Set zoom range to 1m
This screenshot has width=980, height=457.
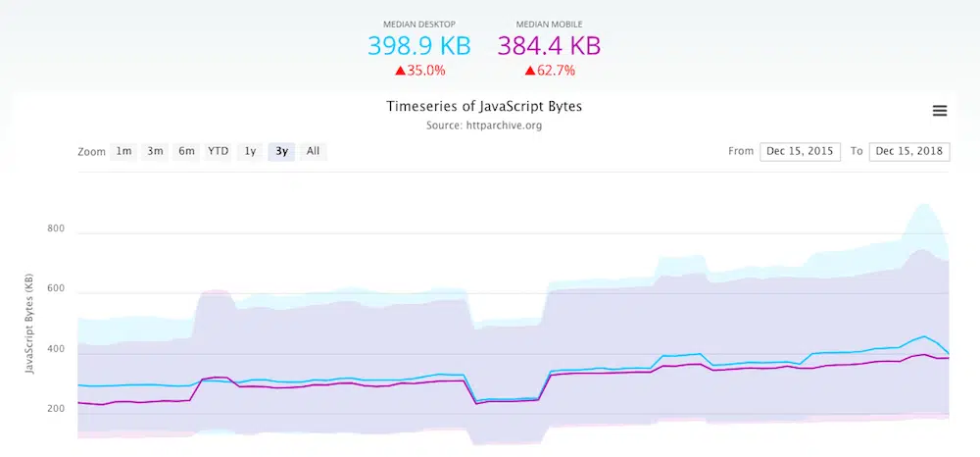(123, 151)
